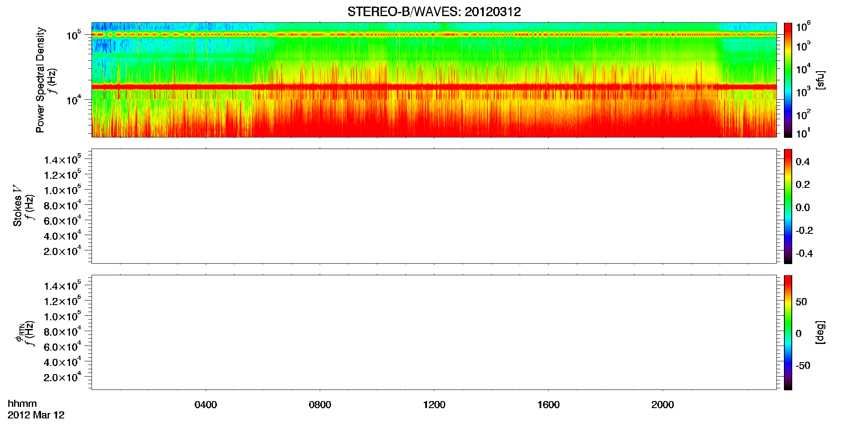
Task: Click the 0.4 tick on Stokes color bar
Action: [x=803, y=162]
